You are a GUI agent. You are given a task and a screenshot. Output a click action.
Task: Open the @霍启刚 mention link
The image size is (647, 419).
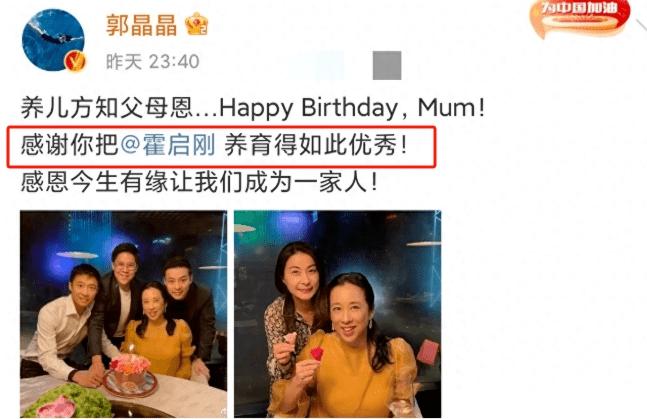168,145
